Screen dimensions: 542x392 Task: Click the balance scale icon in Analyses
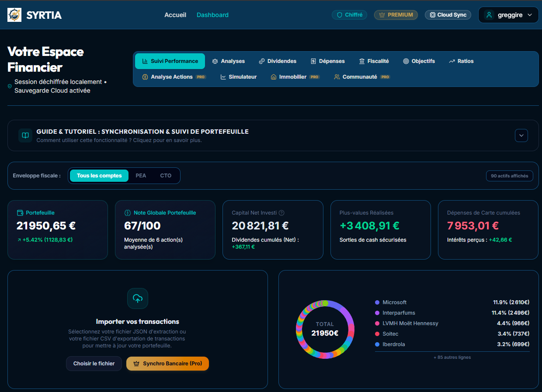(x=215, y=61)
